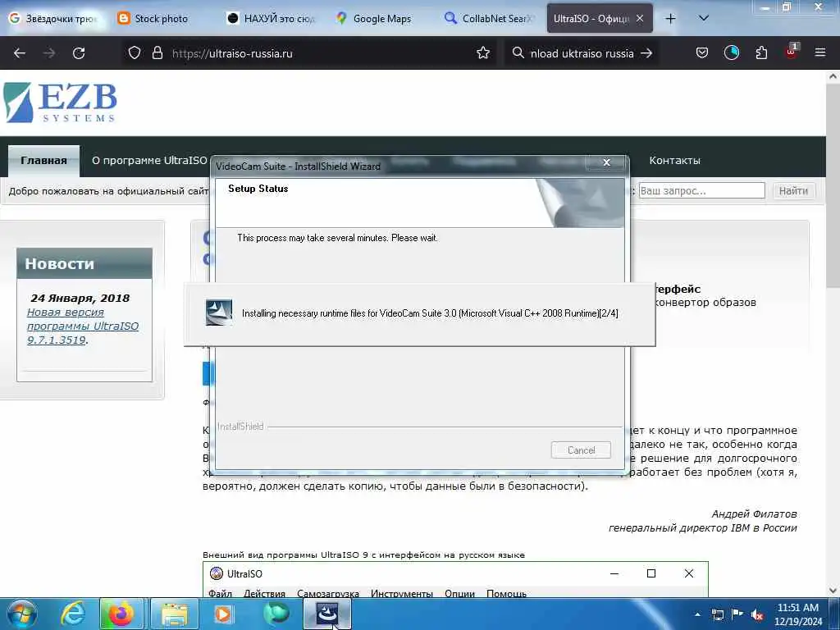The width and height of the screenshot is (840, 630).
Task: Switch to the Google Maps tab
Action: pyautogui.click(x=381, y=19)
